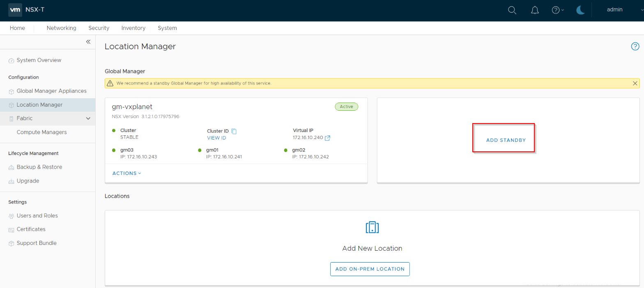
Task: Click ADD STANDBY link
Action: pyautogui.click(x=506, y=140)
